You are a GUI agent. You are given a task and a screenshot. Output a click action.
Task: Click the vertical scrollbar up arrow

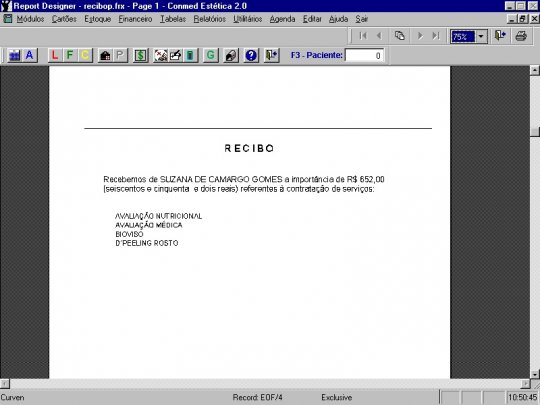click(534, 71)
